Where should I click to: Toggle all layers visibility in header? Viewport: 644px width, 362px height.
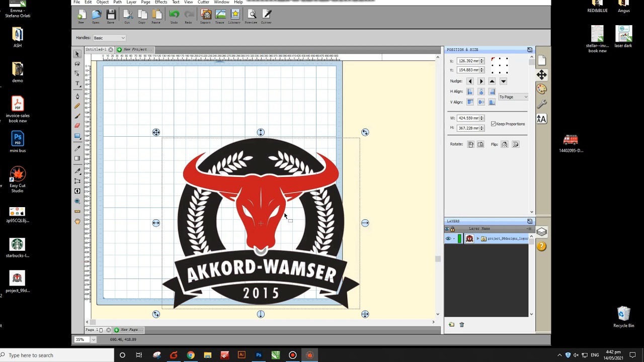[x=447, y=229]
